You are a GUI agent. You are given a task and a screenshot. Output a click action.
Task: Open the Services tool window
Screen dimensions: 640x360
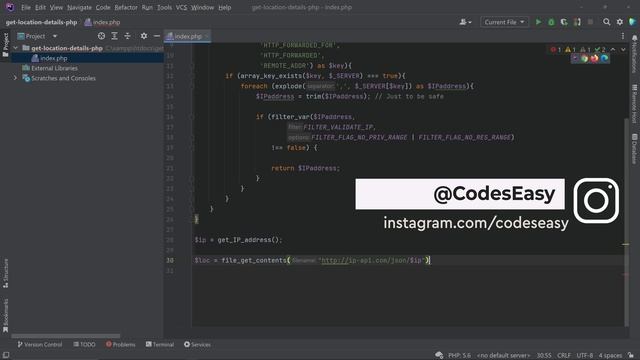(197, 344)
